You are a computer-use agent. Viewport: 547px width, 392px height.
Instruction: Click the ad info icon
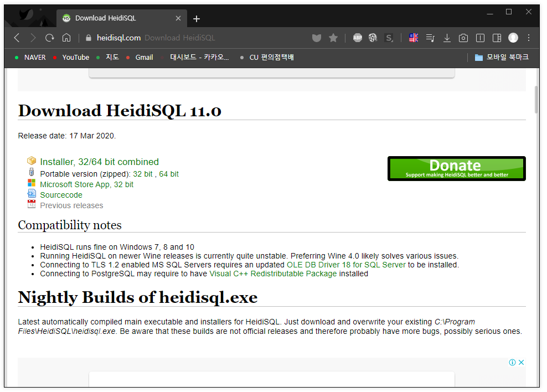(x=512, y=362)
